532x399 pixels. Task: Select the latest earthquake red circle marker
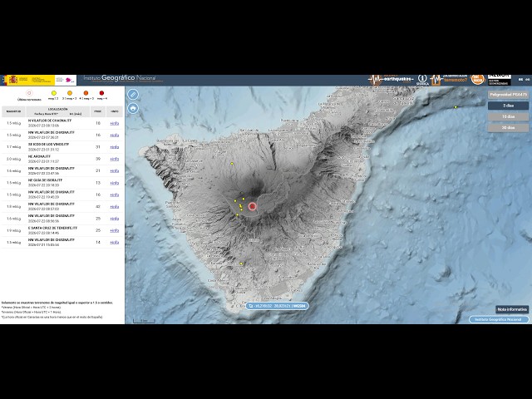(x=252, y=206)
